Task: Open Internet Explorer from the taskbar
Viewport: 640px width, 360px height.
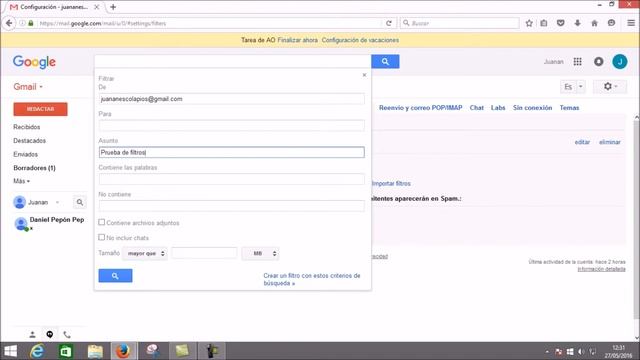Action: pyautogui.click(x=37, y=351)
